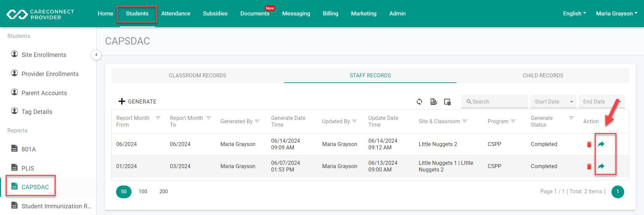
Task: Collapse the sidebar with the chevron button
Action: [x=96, y=55]
